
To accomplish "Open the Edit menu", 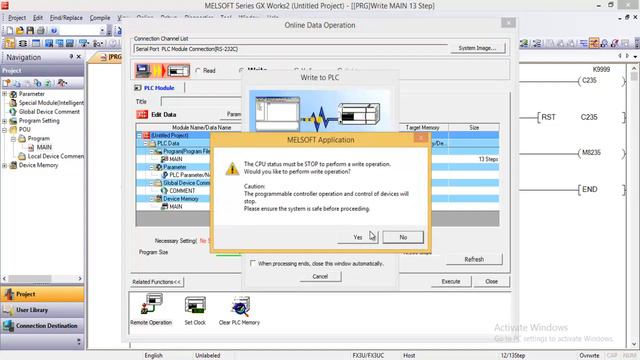I will 38,18.
